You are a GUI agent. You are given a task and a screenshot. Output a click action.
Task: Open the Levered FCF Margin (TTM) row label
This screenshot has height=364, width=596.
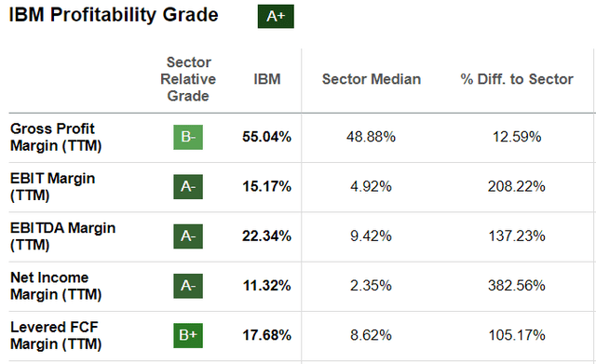[56, 335]
